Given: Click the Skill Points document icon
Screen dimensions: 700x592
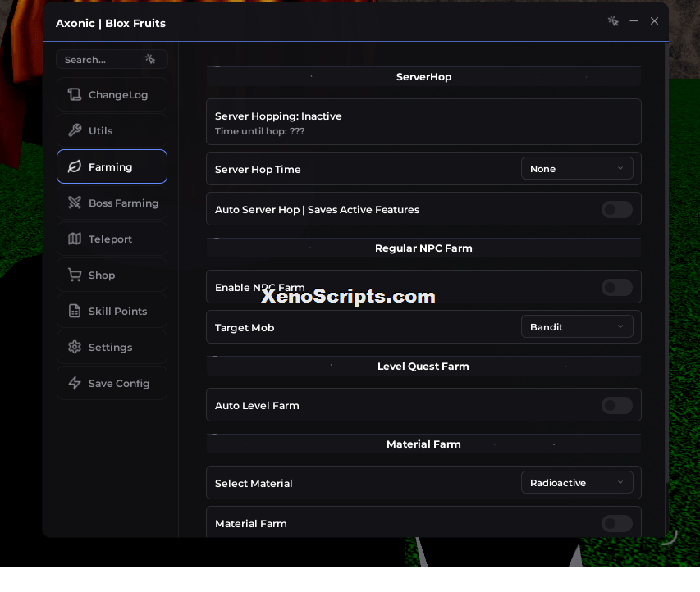Looking at the screenshot, I should tap(75, 311).
